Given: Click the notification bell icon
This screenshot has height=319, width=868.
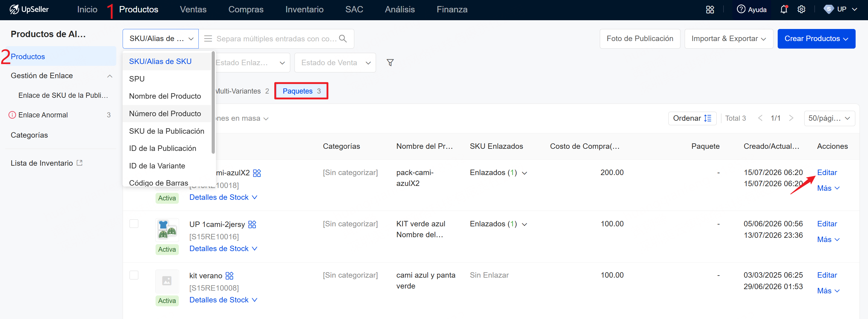Looking at the screenshot, I should 783,9.
